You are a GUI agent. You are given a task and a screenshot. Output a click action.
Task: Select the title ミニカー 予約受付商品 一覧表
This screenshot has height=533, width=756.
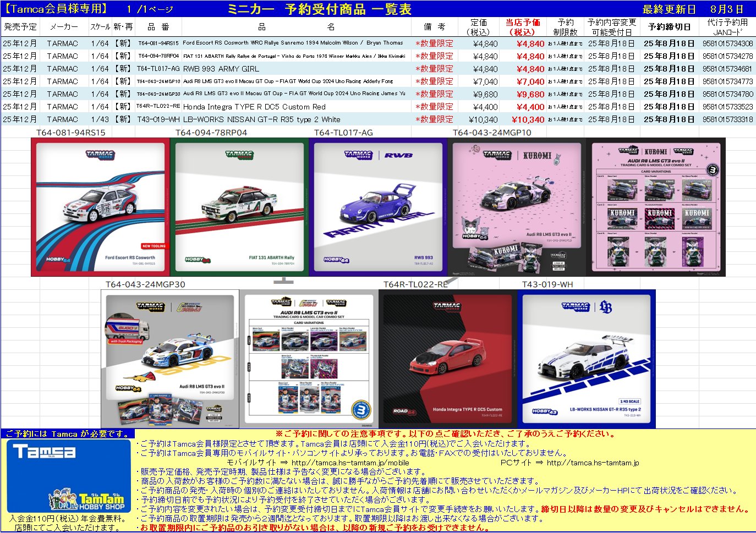pos(319,9)
